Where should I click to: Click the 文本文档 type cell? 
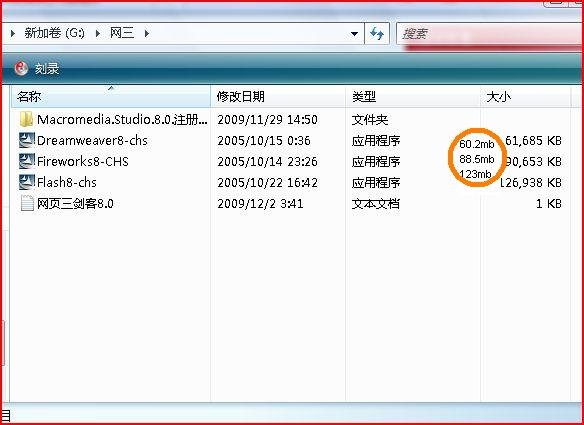376,203
